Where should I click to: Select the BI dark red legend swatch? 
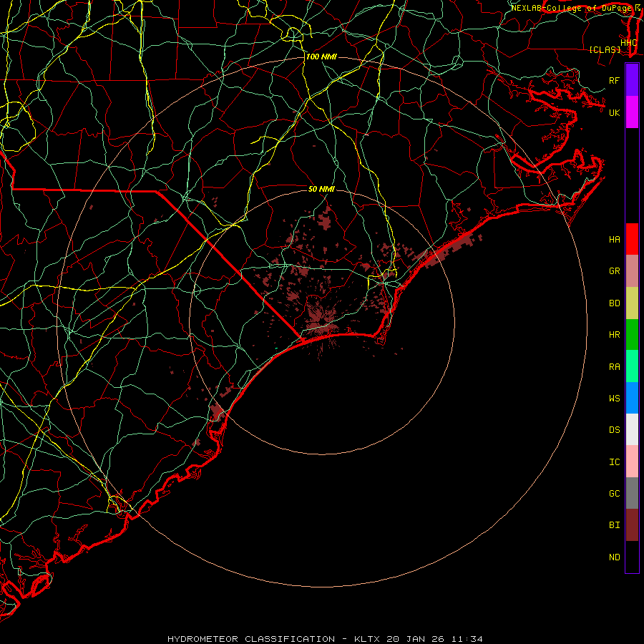(632, 525)
